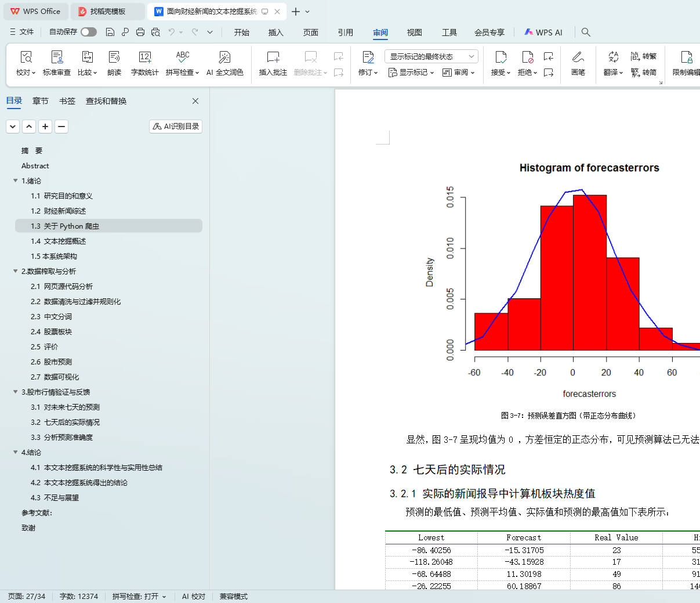Collapse the 2.数据榨取与分析 outline section
The width and height of the screenshot is (700, 603).
point(16,271)
